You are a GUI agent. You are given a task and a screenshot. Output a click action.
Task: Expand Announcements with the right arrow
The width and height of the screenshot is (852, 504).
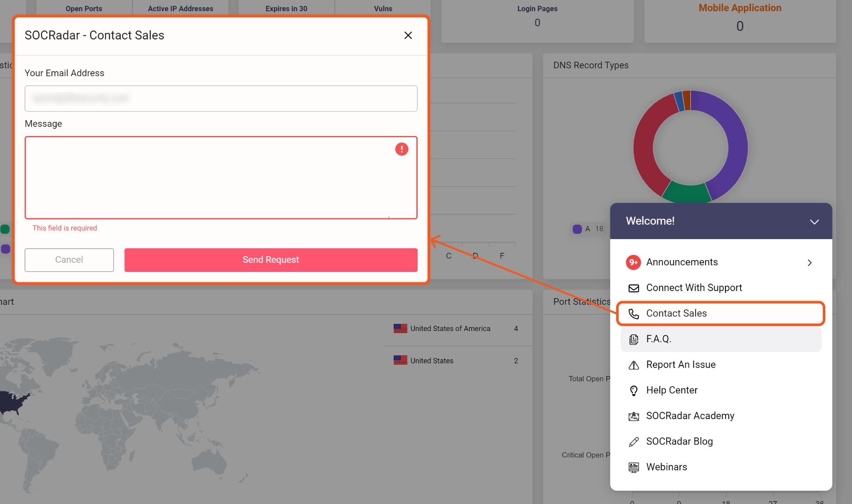click(810, 263)
